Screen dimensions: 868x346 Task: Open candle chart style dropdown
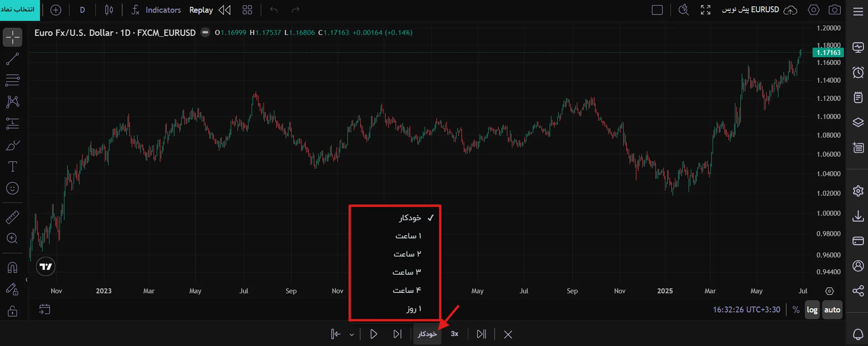pyautogui.click(x=109, y=10)
